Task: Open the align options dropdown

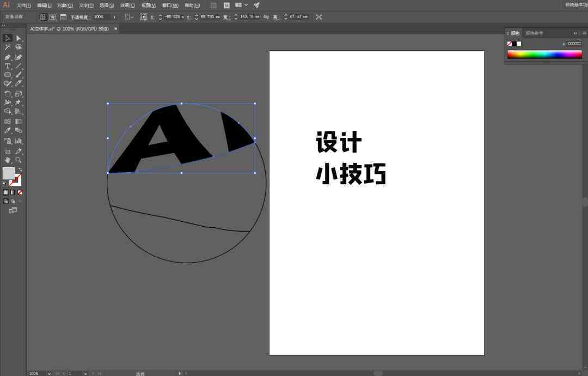Action: point(129,17)
